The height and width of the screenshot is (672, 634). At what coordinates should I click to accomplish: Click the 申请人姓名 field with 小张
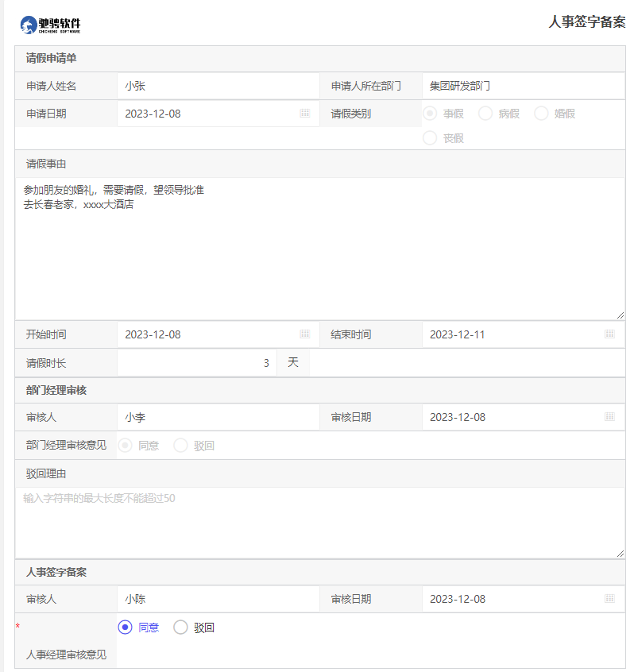click(217, 86)
